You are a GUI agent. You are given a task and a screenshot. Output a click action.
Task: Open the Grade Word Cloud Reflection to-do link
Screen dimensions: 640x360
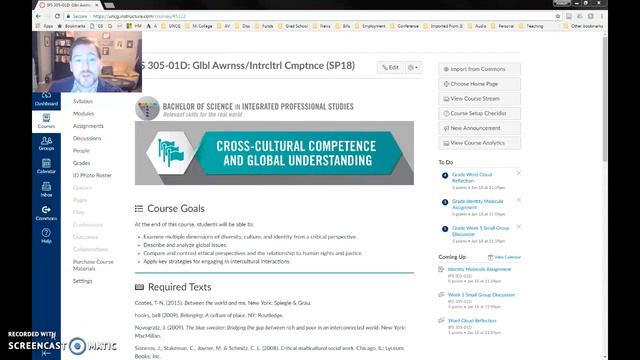pos(472,177)
